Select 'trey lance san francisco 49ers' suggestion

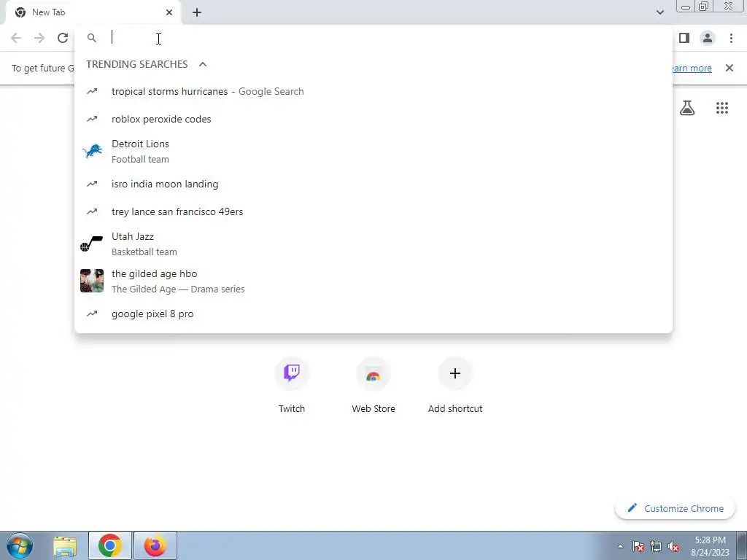point(373,211)
